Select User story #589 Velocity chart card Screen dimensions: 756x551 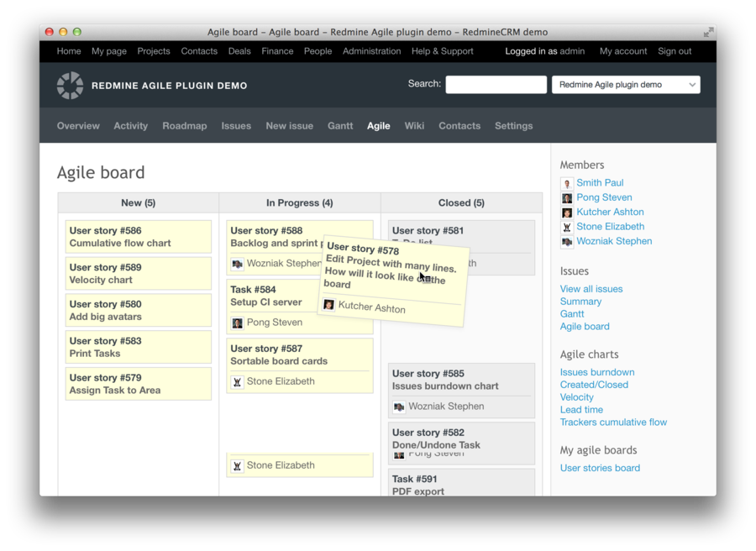tap(139, 273)
